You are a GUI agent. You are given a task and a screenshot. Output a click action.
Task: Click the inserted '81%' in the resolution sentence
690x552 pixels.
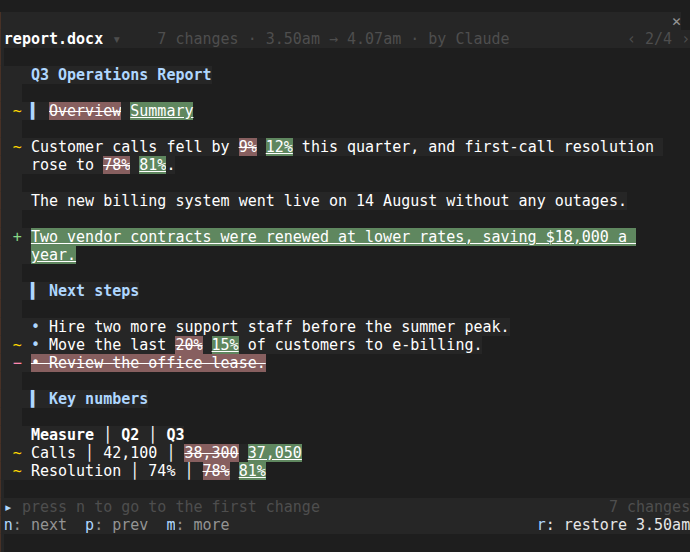click(153, 165)
